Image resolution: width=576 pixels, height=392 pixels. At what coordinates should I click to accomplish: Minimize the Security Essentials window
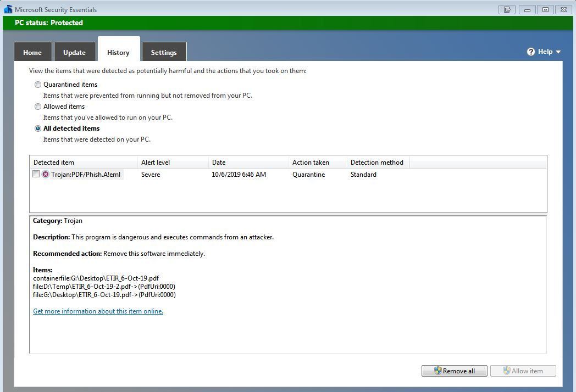tap(527, 9)
